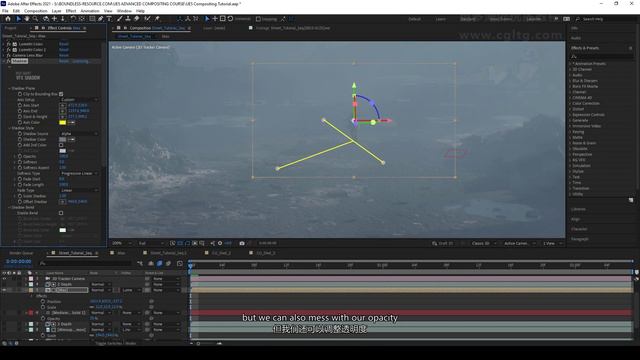Select the Eraser tool
This screenshot has height=360, width=640.
(136, 19)
